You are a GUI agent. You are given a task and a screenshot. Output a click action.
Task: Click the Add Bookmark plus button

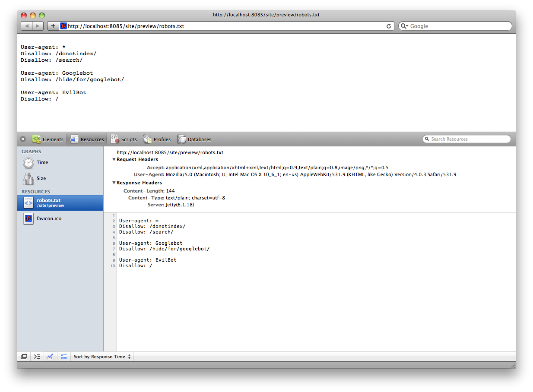(53, 26)
